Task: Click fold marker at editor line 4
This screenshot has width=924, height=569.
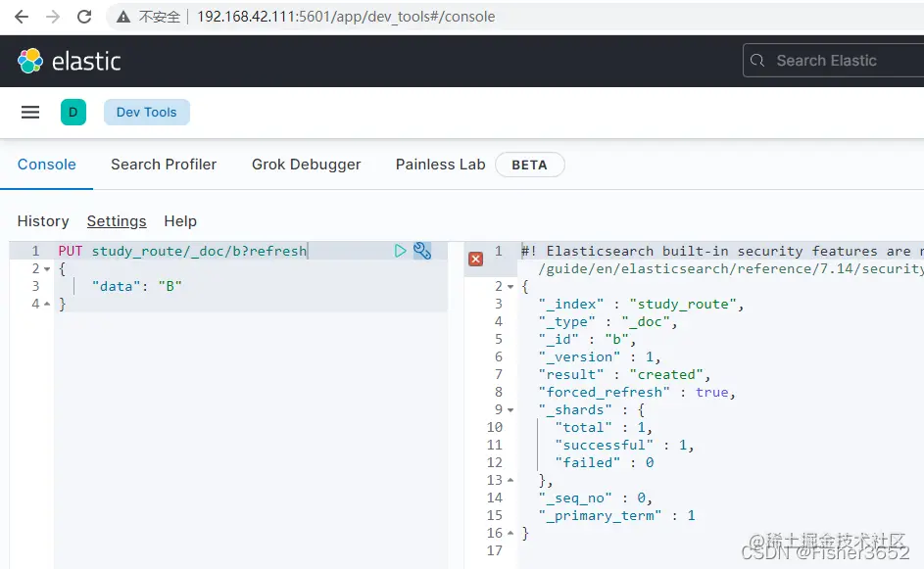Action: [47, 304]
